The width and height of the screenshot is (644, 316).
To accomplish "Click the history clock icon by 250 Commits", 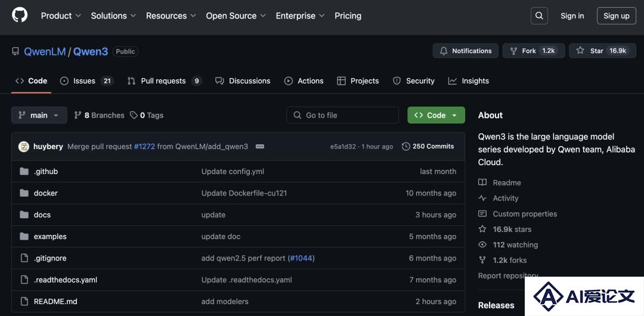I will 406,146.
